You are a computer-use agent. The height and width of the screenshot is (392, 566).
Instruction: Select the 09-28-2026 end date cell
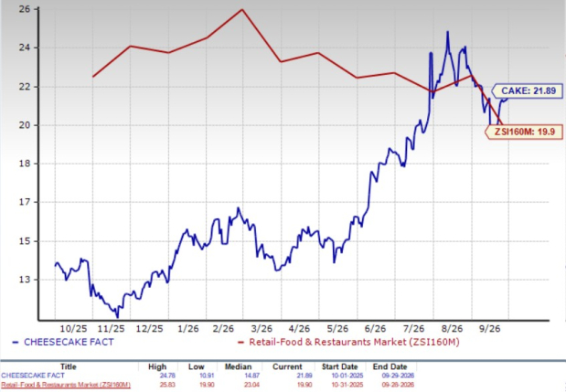click(398, 385)
